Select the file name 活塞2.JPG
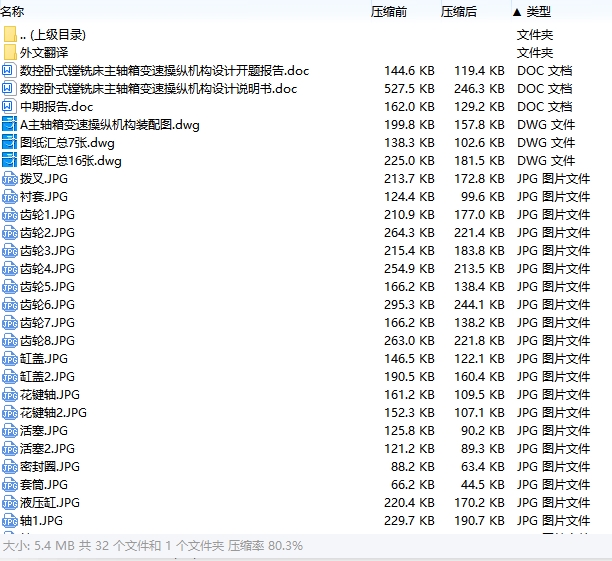Screen dimensions: 612x561 click(x=47, y=449)
